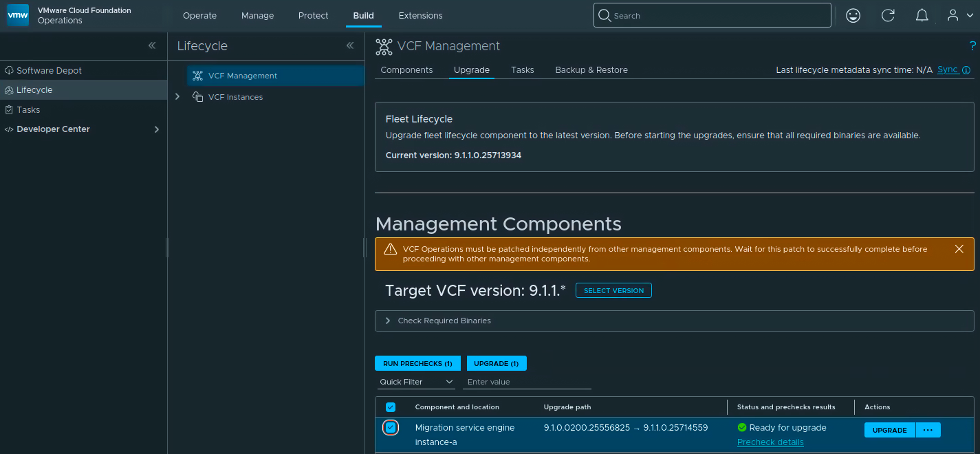
Task: Open the feedback smiley icon
Action: coord(853,15)
